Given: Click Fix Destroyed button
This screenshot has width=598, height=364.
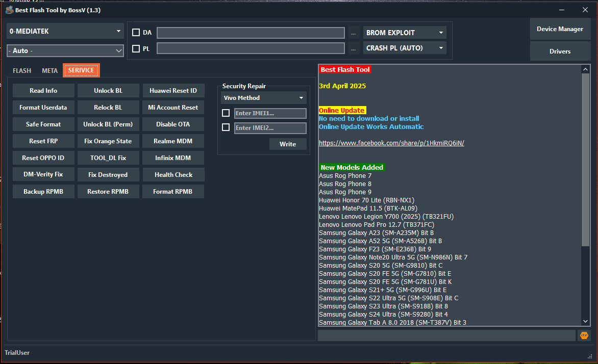Looking at the screenshot, I should 108,174.
